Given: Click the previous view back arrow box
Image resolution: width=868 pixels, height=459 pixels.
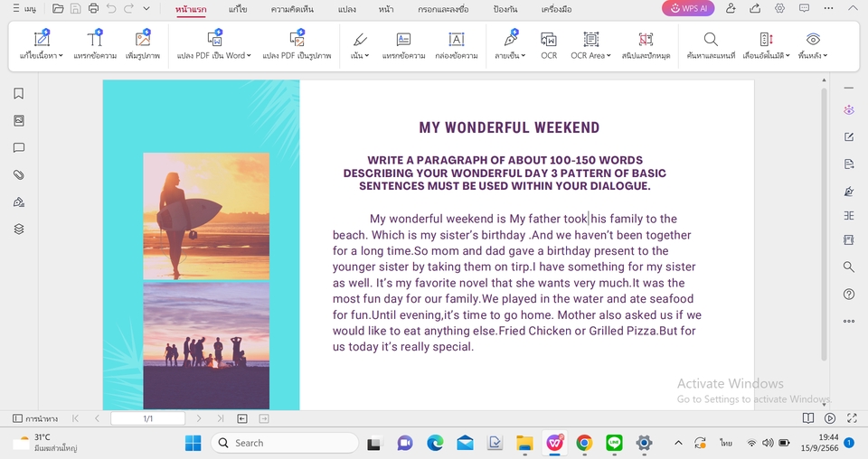Looking at the screenshot, I should (x=242, y=418).
